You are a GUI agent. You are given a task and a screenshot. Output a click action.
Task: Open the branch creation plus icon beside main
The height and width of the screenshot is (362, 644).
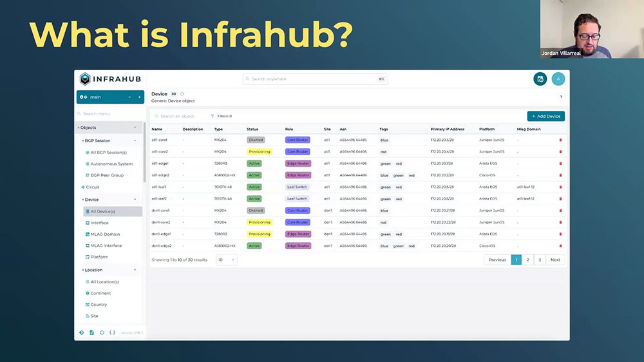click(x=139, y=97)
